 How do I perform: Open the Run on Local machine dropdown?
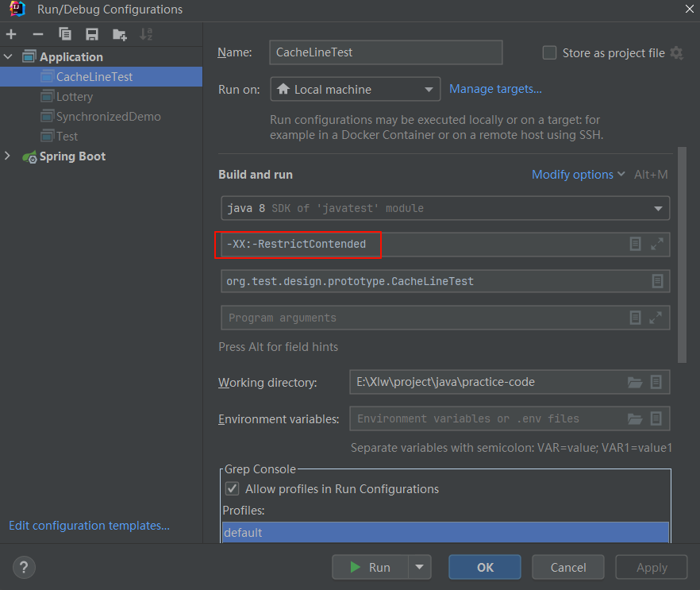click(x=356, y=90)
